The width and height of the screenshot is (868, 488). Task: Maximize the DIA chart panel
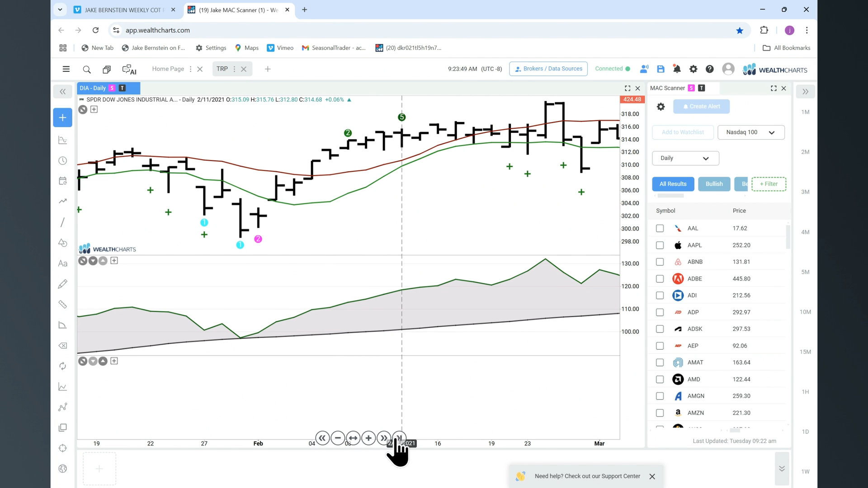pos(627,88)
